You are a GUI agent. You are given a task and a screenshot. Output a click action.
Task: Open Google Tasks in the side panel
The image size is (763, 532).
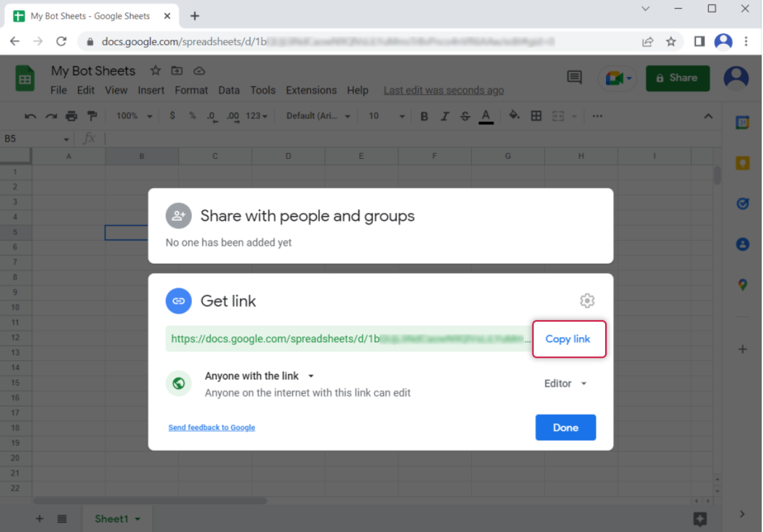pos(742,203)
